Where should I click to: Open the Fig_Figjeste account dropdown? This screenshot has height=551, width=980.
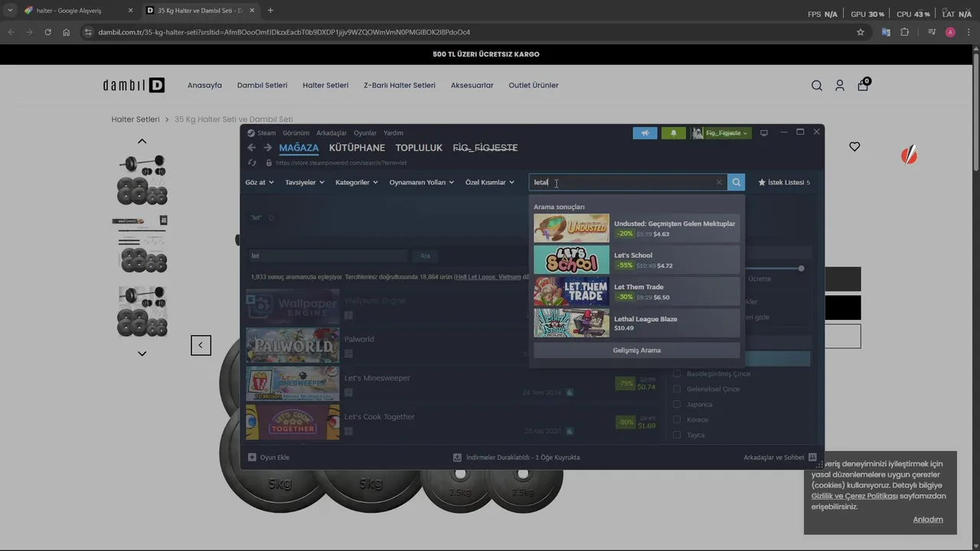pos(721,133)
